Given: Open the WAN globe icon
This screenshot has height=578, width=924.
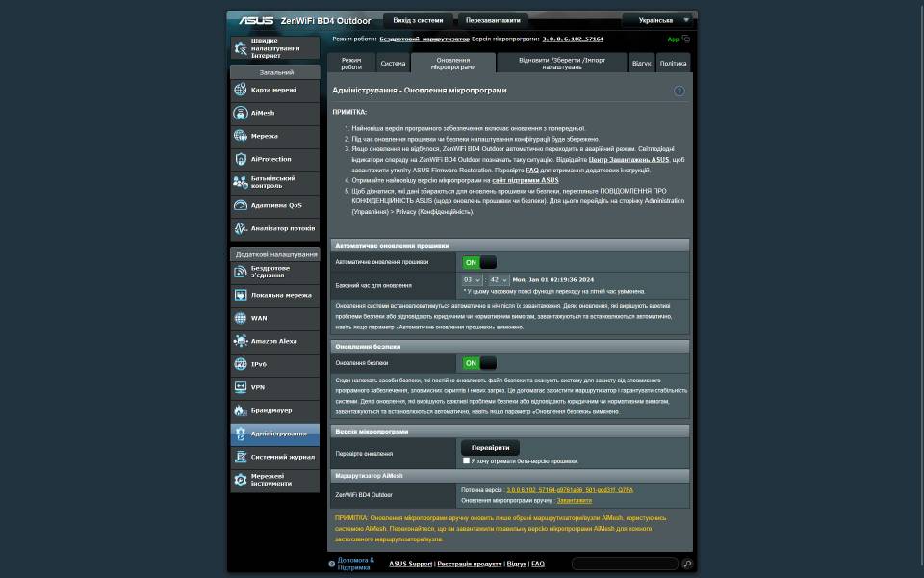Looking at the screenshot, I should click(x=241, y=318).
